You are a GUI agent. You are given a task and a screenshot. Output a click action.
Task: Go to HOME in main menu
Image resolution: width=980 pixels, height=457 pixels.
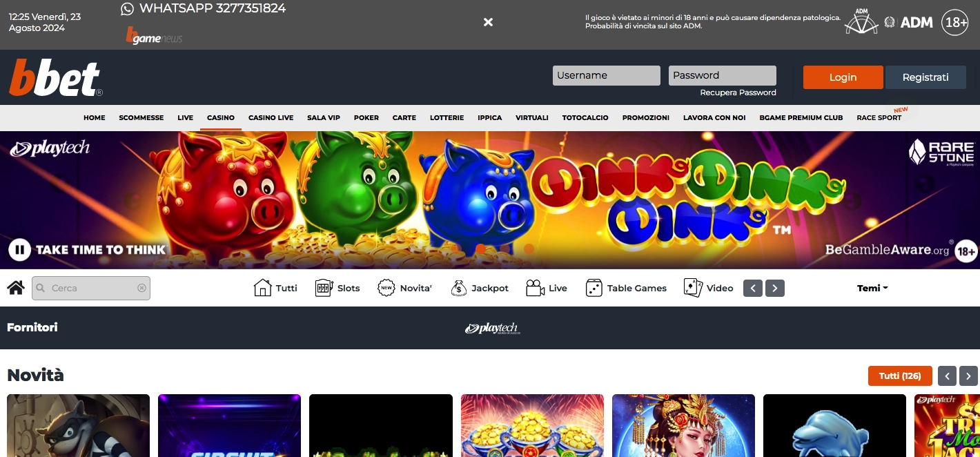(95, 118)
